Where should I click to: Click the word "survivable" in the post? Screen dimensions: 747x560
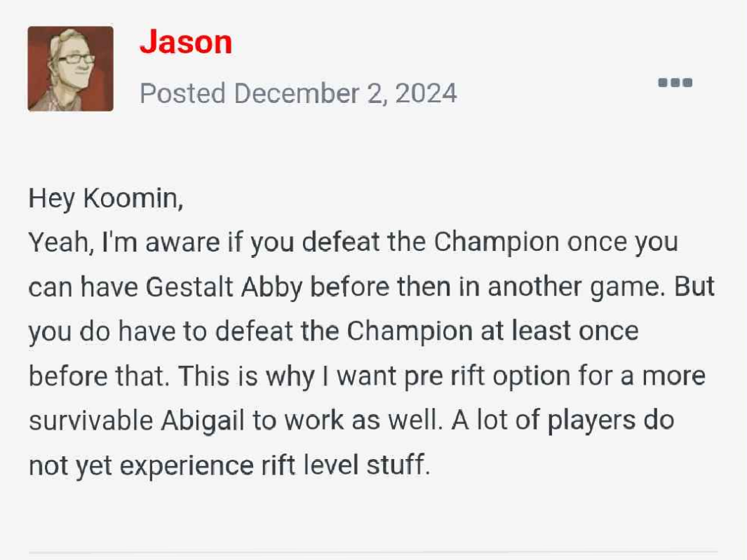pos(90,420)
